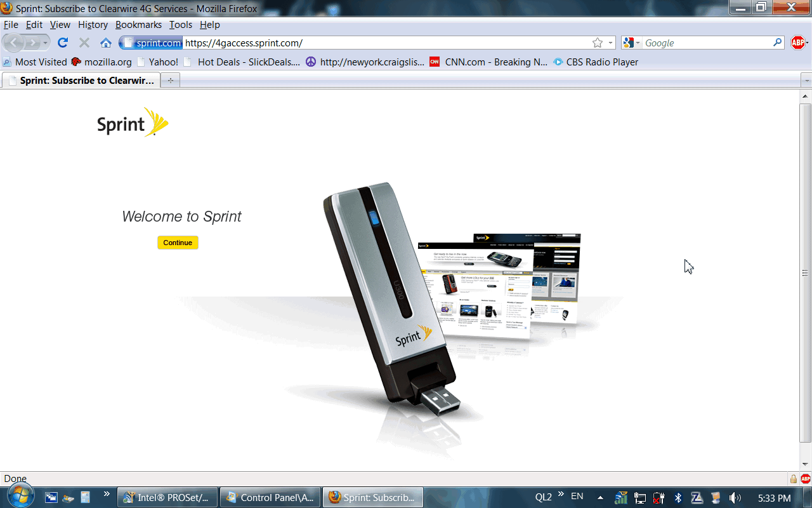Screen dimensions: 812x508
Task: Open the Google search engine selector
Action: (x=632, y=43)
